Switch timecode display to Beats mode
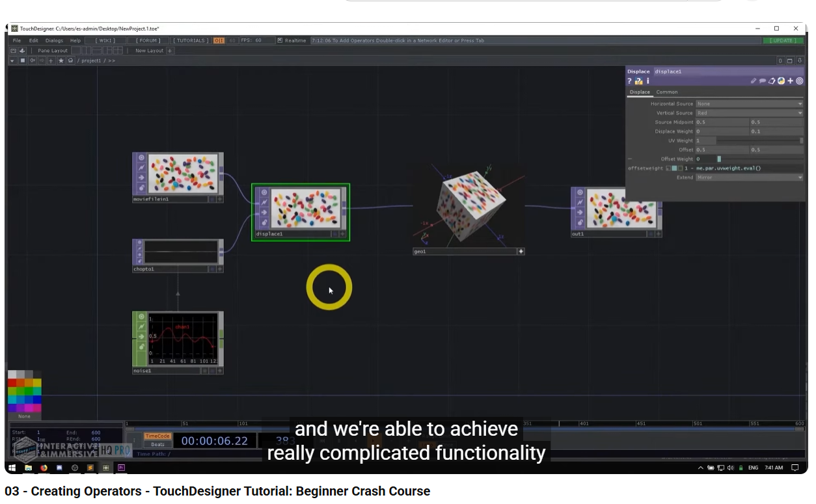 (157, 444)
